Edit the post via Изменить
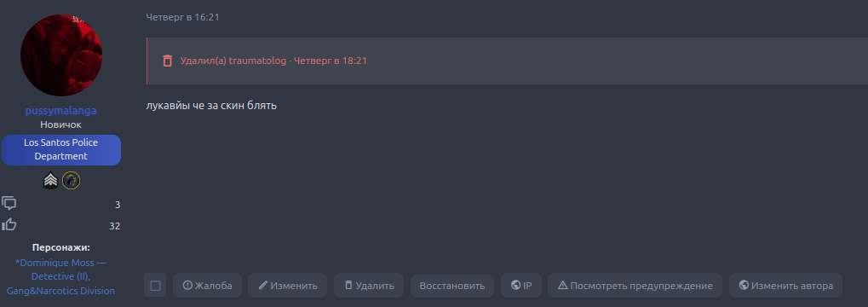868x307 pixels. 287,286
